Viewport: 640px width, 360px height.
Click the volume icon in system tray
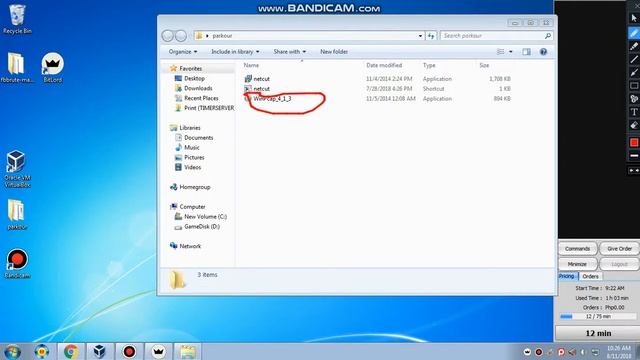583,352
